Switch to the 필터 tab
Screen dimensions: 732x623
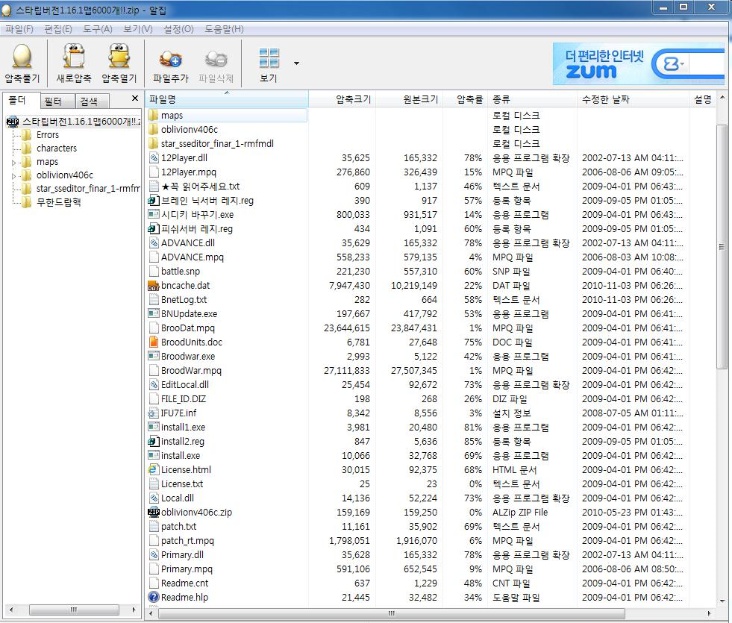(53, 101)
